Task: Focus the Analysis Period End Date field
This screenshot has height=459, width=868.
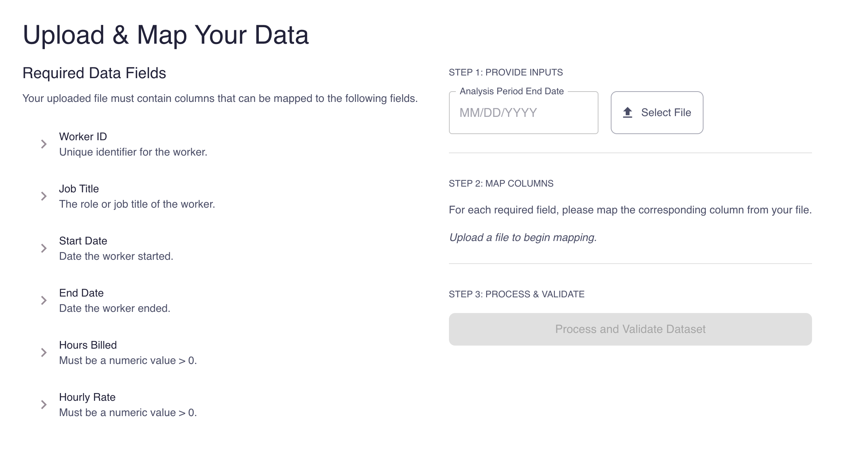Action: tap(523, 113)
